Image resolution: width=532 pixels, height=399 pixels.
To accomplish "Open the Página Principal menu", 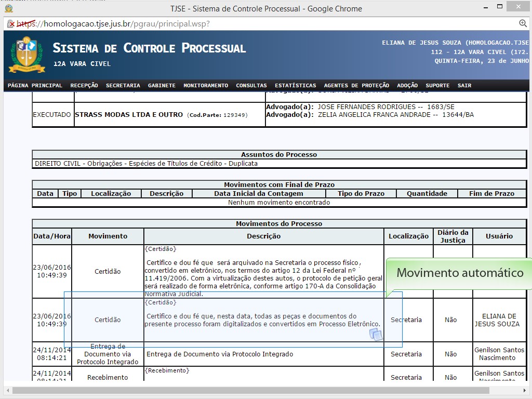I will [35, 85].
